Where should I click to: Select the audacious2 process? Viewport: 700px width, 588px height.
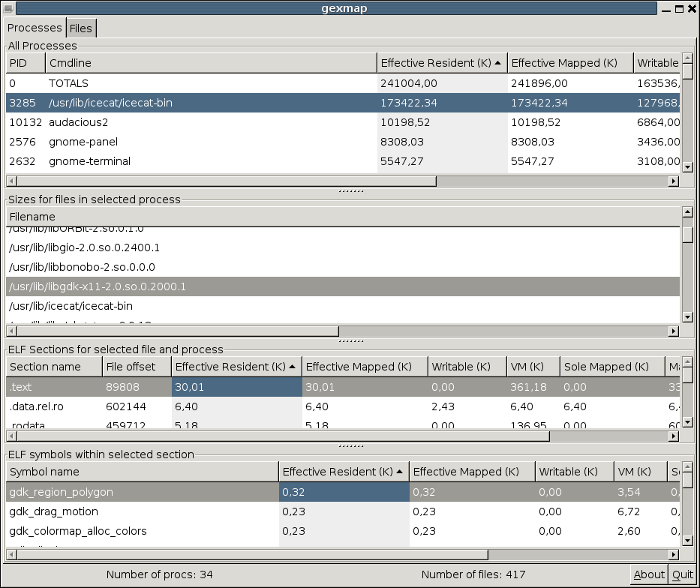coord(343,122)
